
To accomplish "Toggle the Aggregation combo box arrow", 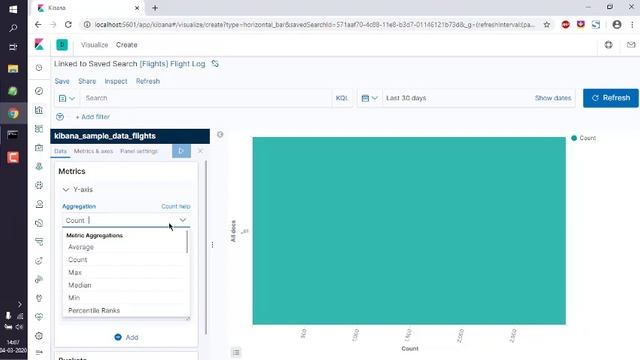I will [182, 220].
